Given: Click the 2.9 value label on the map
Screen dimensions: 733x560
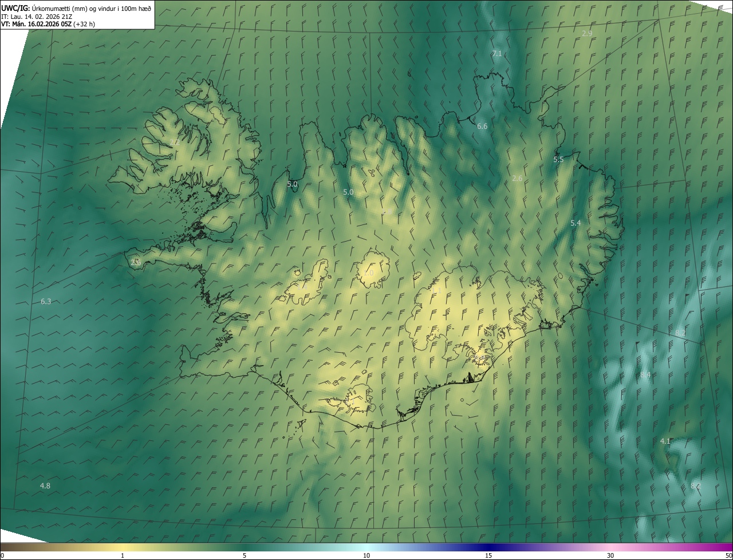Looking at the screenshot, I should 587,33.
